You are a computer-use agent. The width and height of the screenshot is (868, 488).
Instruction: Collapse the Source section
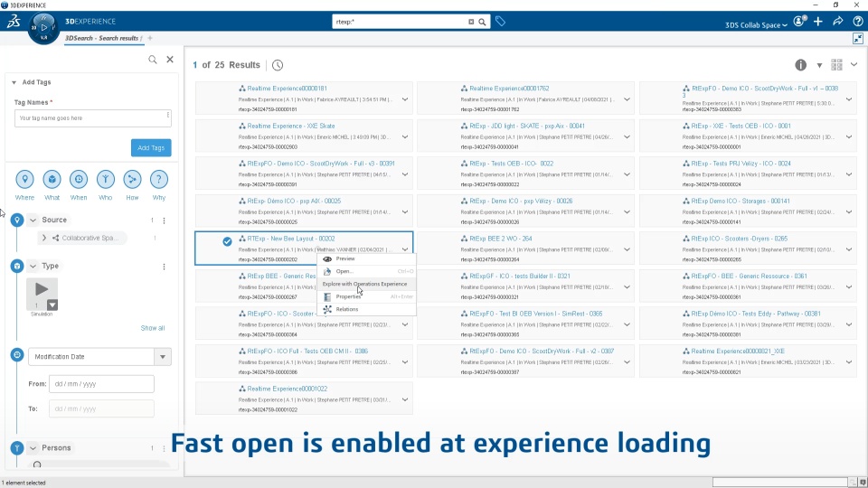pyautogui.click(x=33, y=221)
